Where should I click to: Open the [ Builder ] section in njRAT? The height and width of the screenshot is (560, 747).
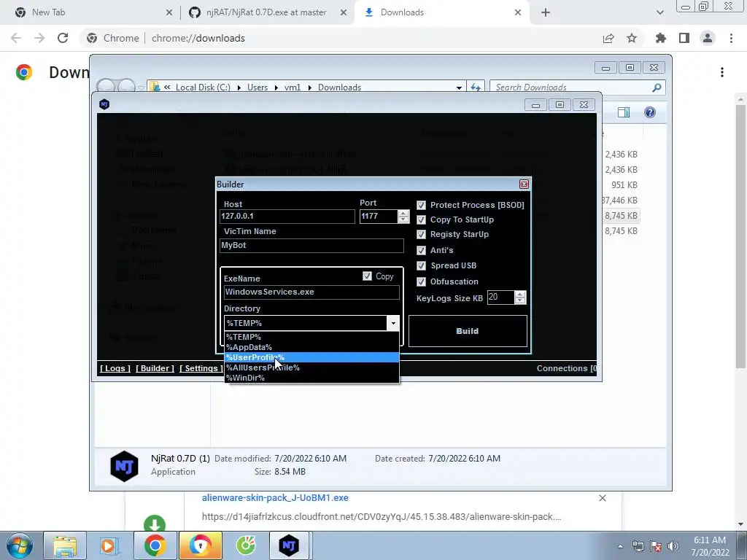coord(155,368)
